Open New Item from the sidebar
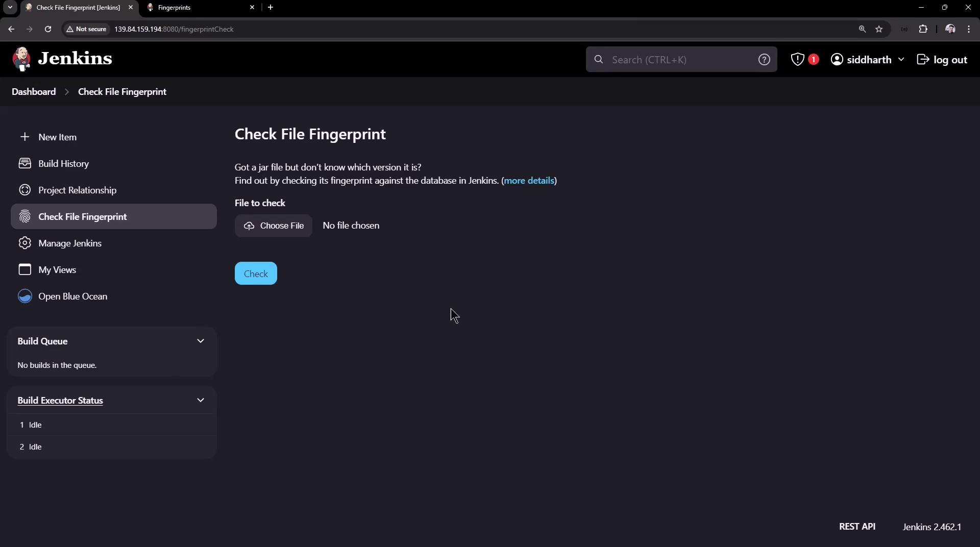The width and height of the screenshot is (980, 547). pyautogui.click(x=113, y=137)
